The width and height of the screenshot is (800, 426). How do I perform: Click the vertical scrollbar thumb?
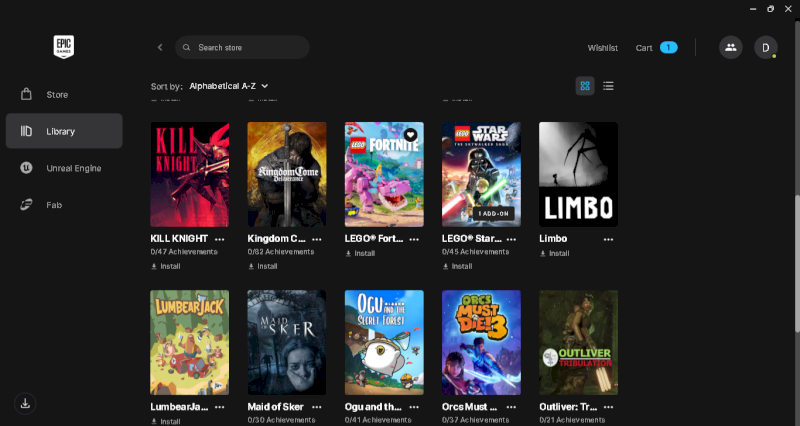(x=797, y=263)
